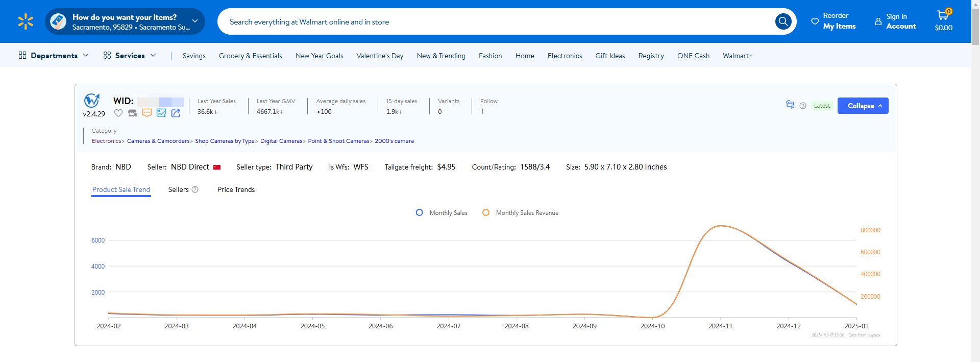Open Point & Shoot Cameras breadcrumb
The height and width of the screenshot is (362, 980).
pos(338,141)
